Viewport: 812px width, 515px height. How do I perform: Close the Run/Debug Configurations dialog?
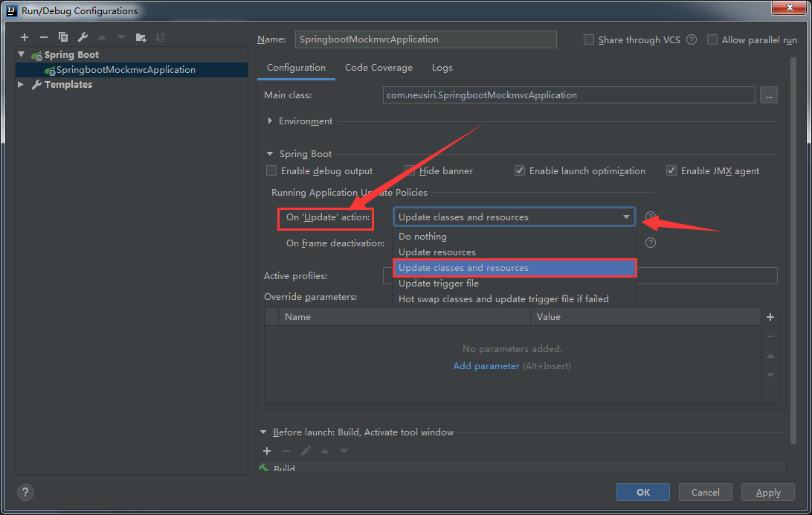click(x=790, y=7)
